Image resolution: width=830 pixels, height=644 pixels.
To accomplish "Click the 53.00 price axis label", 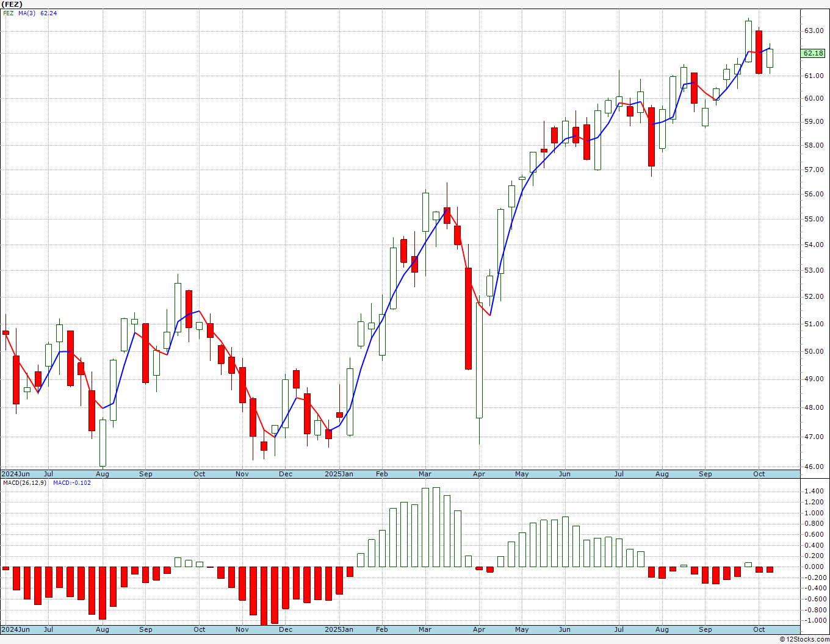I will point(813,270).
